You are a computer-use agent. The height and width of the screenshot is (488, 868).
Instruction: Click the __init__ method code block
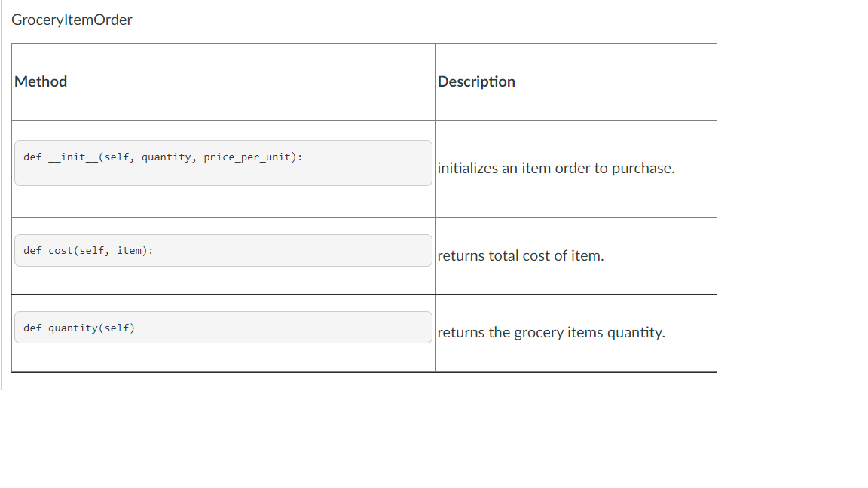223,163
